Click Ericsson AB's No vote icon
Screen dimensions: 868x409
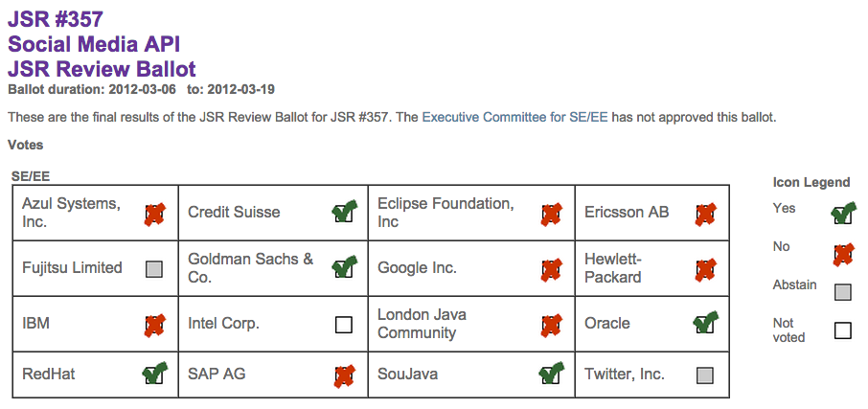pos(705,214)
